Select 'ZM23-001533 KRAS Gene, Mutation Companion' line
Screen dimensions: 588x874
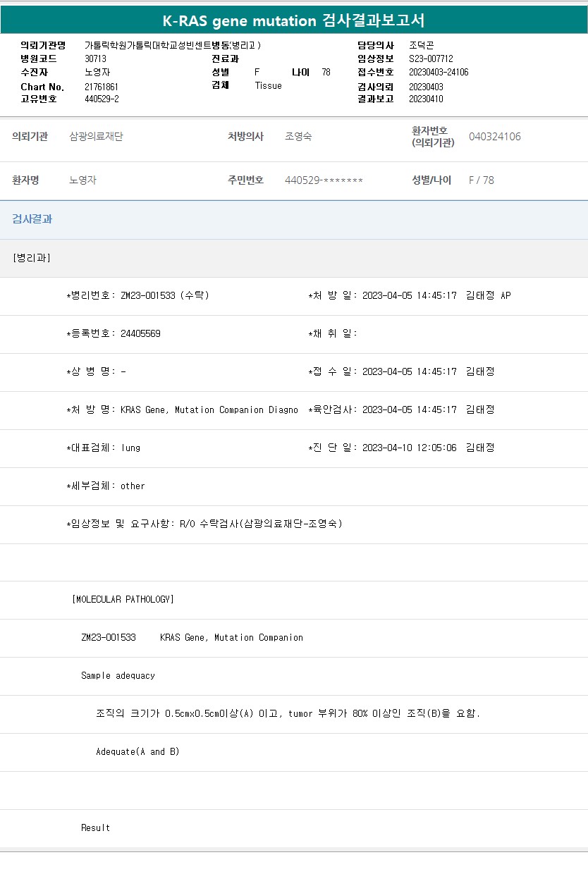[192, 637]
